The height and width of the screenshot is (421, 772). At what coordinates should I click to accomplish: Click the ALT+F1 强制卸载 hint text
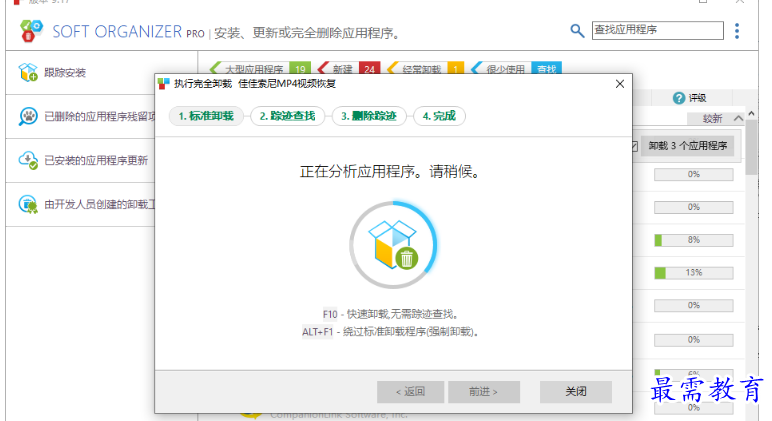point(390,332)
